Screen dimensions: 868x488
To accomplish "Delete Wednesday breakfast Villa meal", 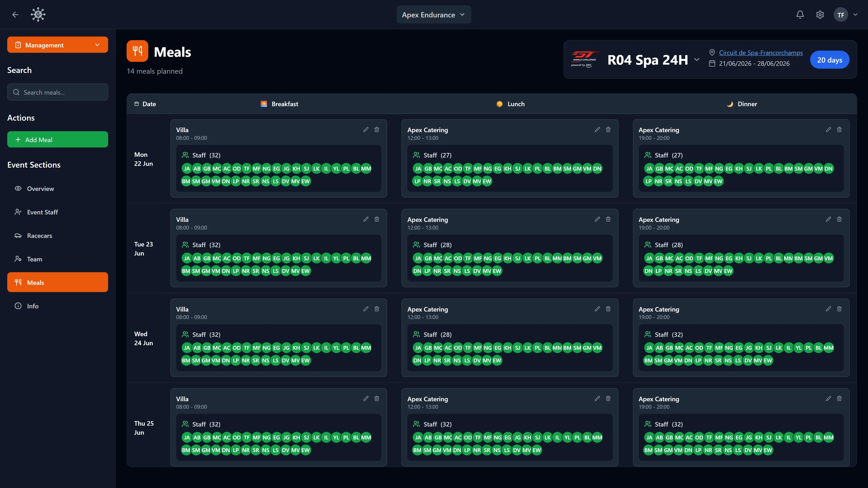I will (377, 309).
